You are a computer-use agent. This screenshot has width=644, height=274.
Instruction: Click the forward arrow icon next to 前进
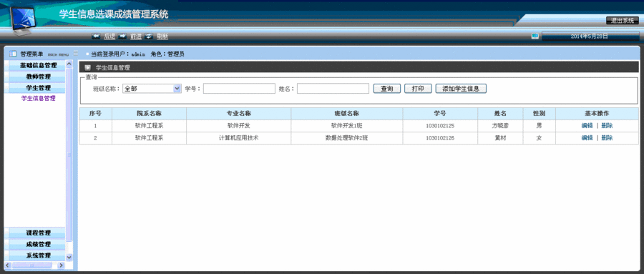122,36
